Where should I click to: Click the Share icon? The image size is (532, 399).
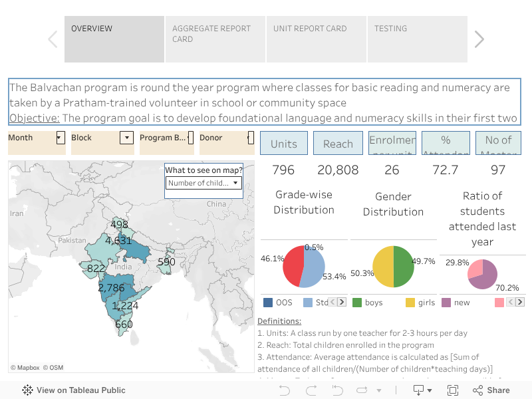489,390
